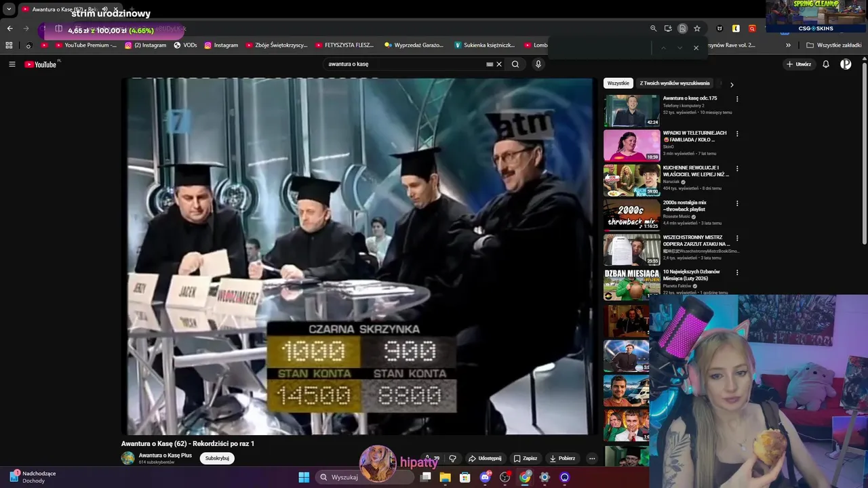The image size is (868, 488).
Task: Show more filter chips with arrow
Action: (732, 85)
